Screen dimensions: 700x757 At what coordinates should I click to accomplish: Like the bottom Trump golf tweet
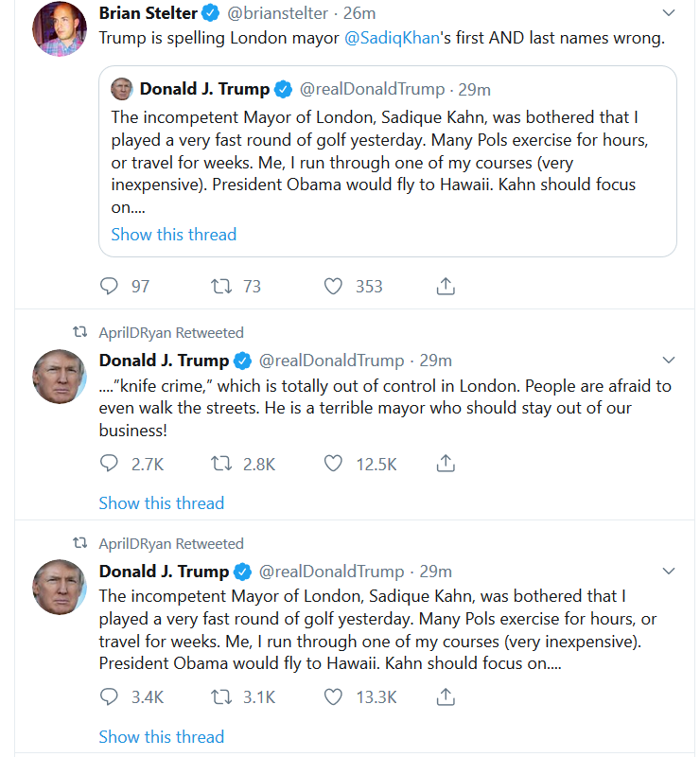[x=333, y=697]
